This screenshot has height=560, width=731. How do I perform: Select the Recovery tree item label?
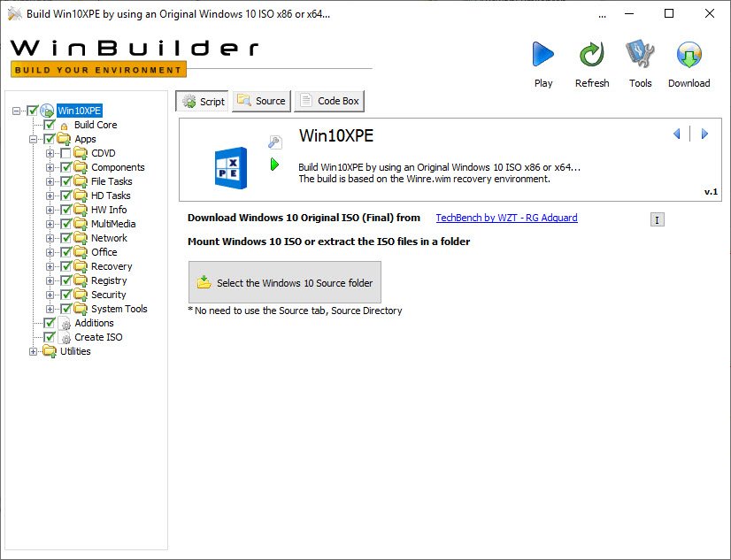click(112, 266)
